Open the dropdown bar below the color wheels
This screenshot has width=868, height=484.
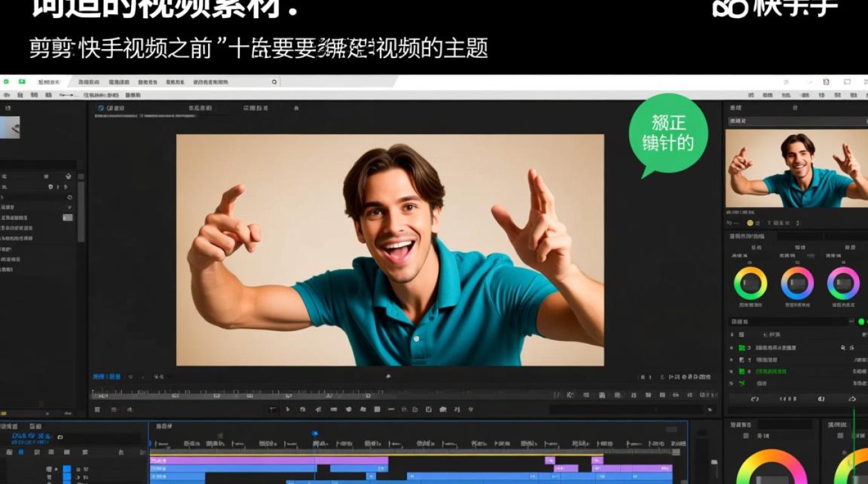(791, 321)
